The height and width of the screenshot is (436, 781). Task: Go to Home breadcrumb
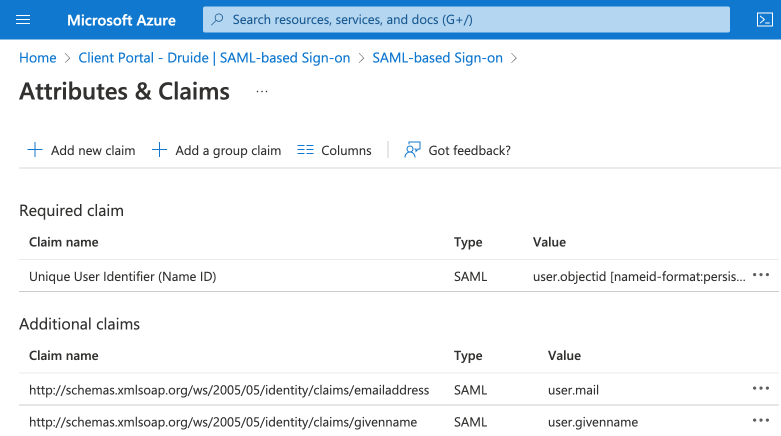(x=37, y=58)
